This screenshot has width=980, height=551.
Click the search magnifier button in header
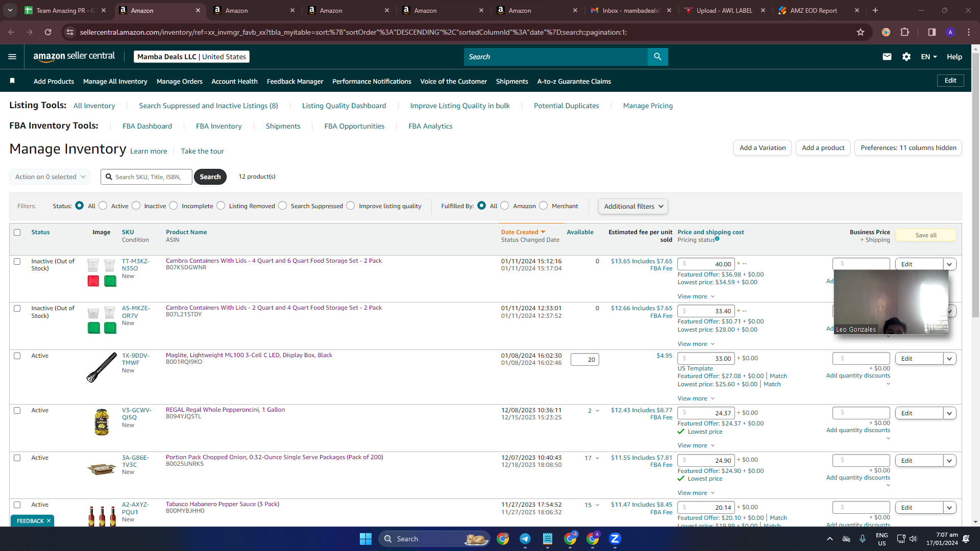pos(657,57)
